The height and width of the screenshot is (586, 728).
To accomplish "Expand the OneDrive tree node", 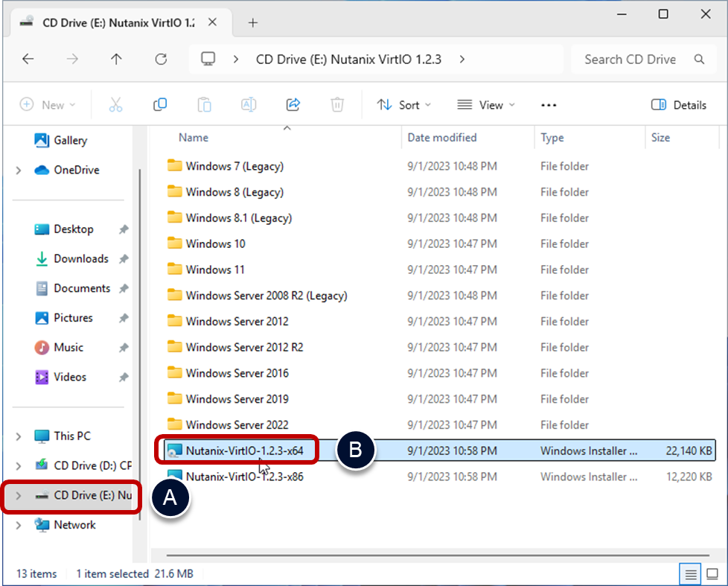I will point(19,171).
